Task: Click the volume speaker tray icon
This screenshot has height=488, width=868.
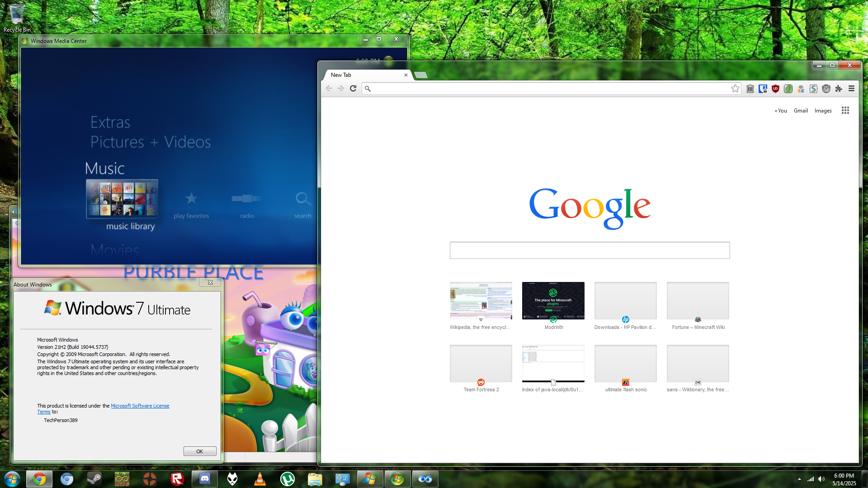Action: coord(821,479)
